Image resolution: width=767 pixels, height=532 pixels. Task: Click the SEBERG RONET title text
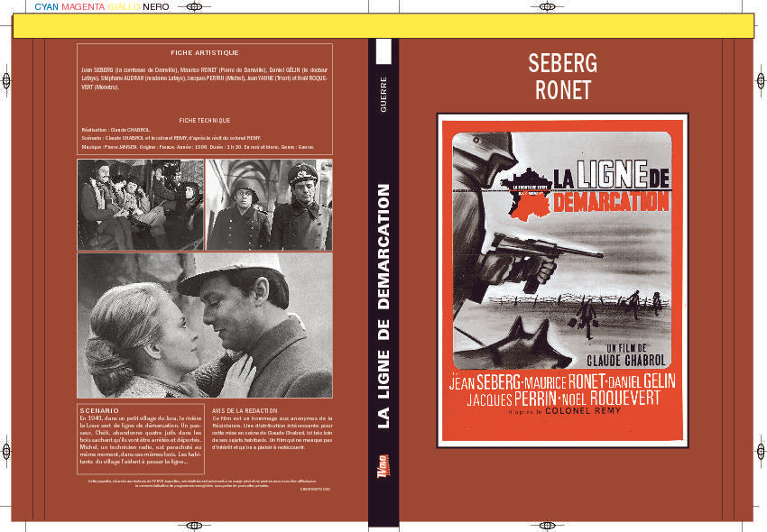(x=563, y=77)
